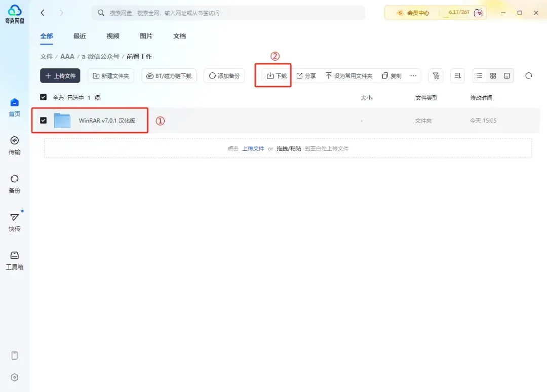This screenshot has height=392, width=547.
Task: Switch to large thumbnail view mode
Action: tap(507, 75)
